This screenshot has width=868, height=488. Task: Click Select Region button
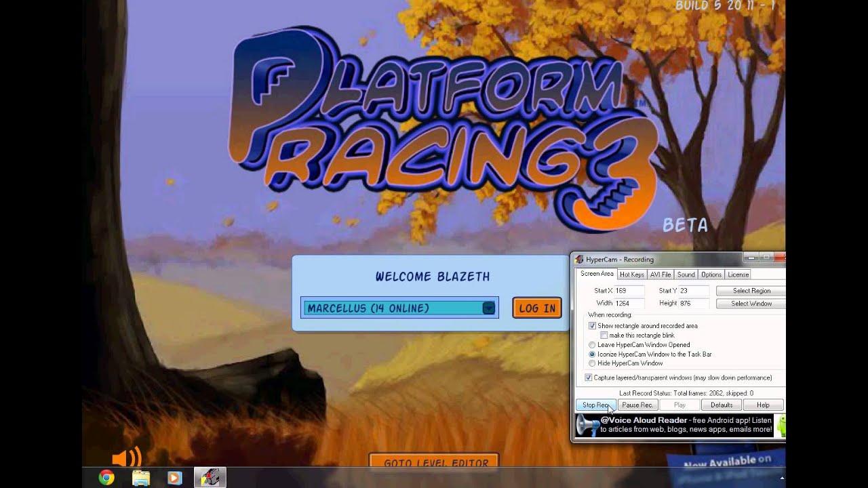point(751,291)
